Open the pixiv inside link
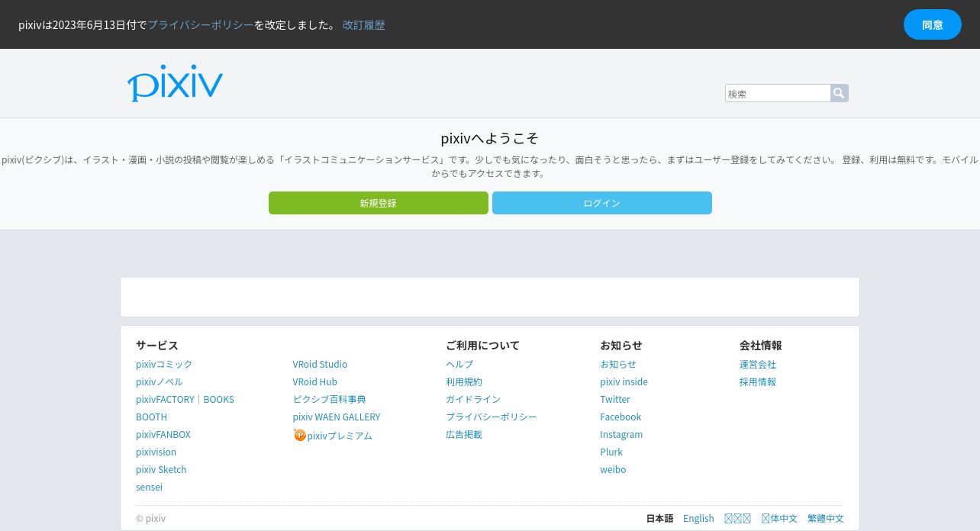The image size is (980, 531). pyautogui.click(x=624, y=381)
